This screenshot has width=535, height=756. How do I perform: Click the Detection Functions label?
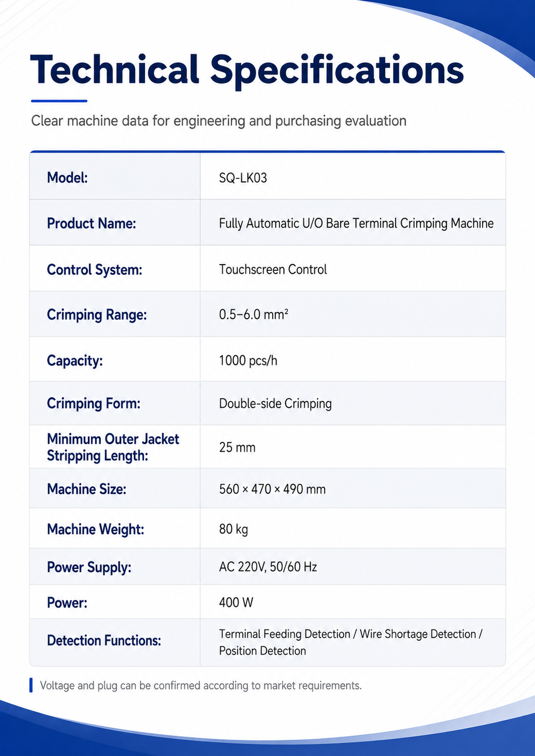(104, 641)
